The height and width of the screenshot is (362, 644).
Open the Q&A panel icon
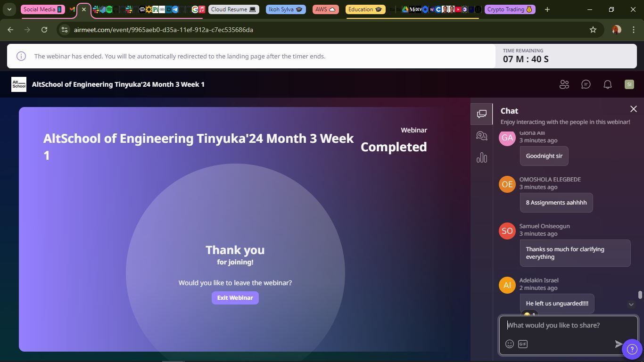click(x=481, y=136)
